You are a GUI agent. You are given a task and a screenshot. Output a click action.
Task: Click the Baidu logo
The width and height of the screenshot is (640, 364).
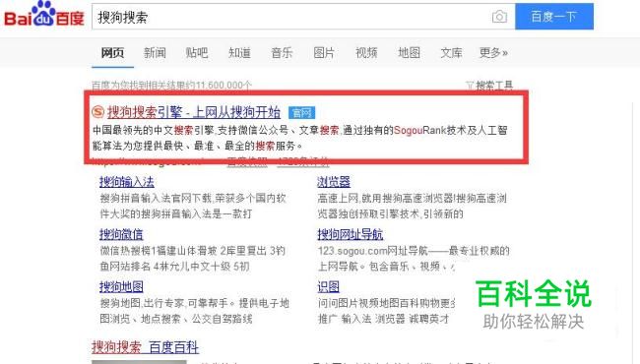point(43,15)
